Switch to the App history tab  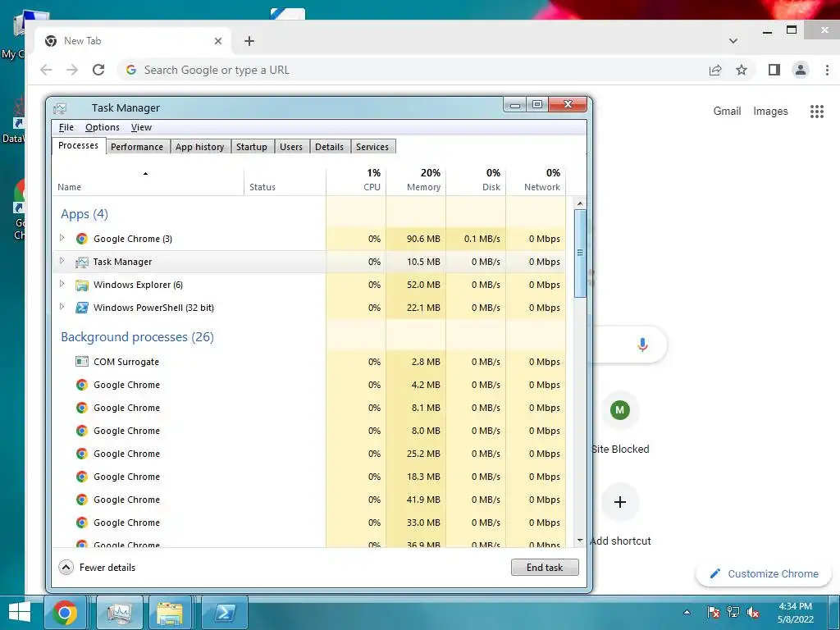(x=200, y=147)
